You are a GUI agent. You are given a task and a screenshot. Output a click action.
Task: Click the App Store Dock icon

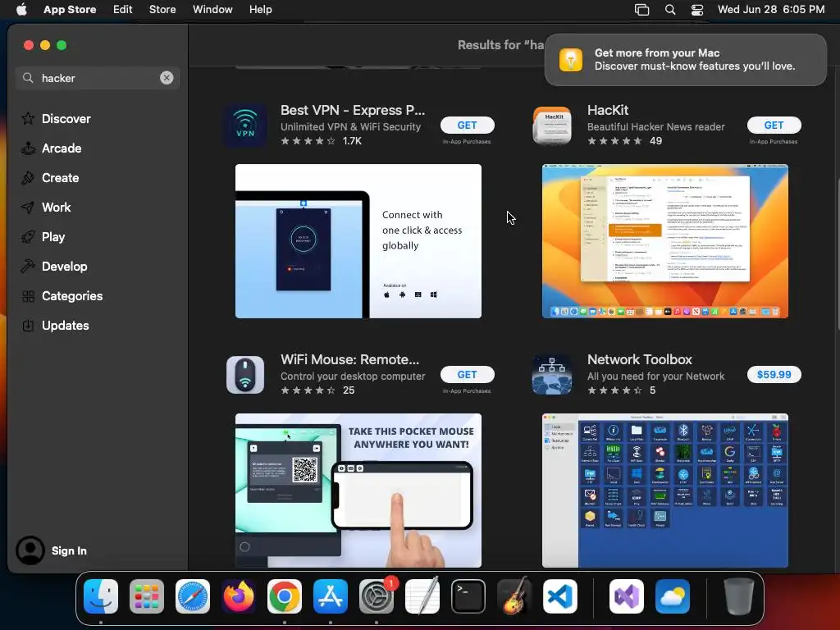tap(330, 596)
